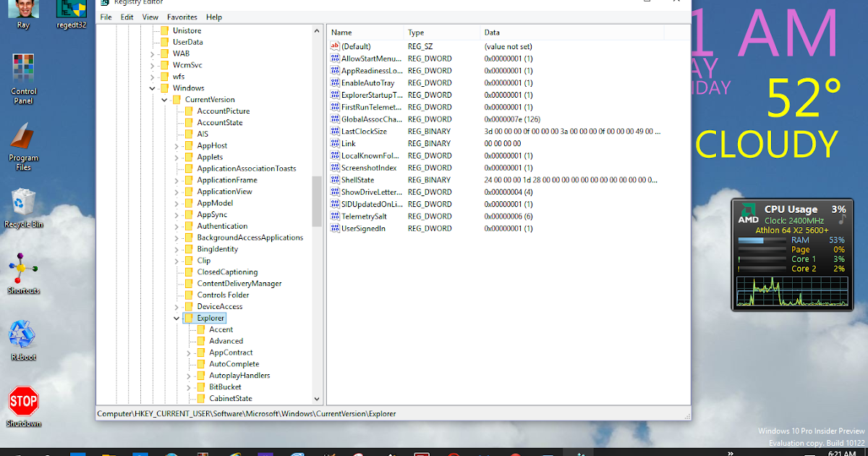Image resolution: width=868 pixels, height=456 pixels.
Task: Select the ApplicationAssociationToasts key
Action: pyautogui.click(x=247, y=169)
